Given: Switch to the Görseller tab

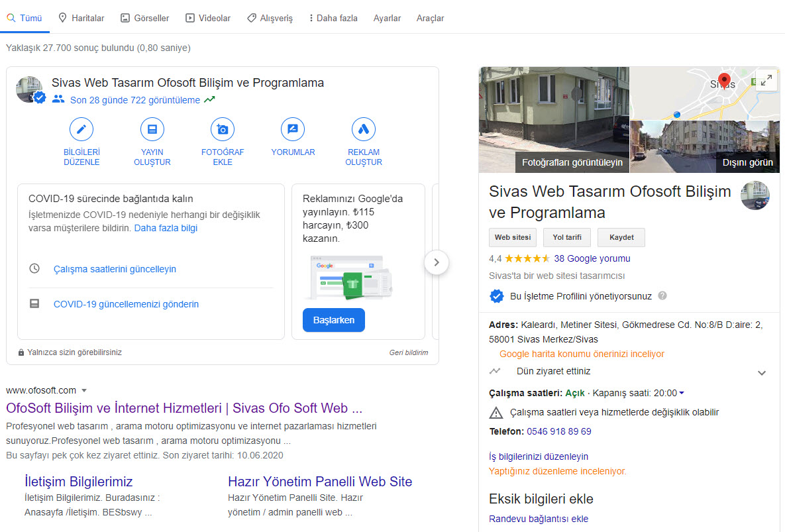Looking at the screenshot, I should (x=144, y=19).
